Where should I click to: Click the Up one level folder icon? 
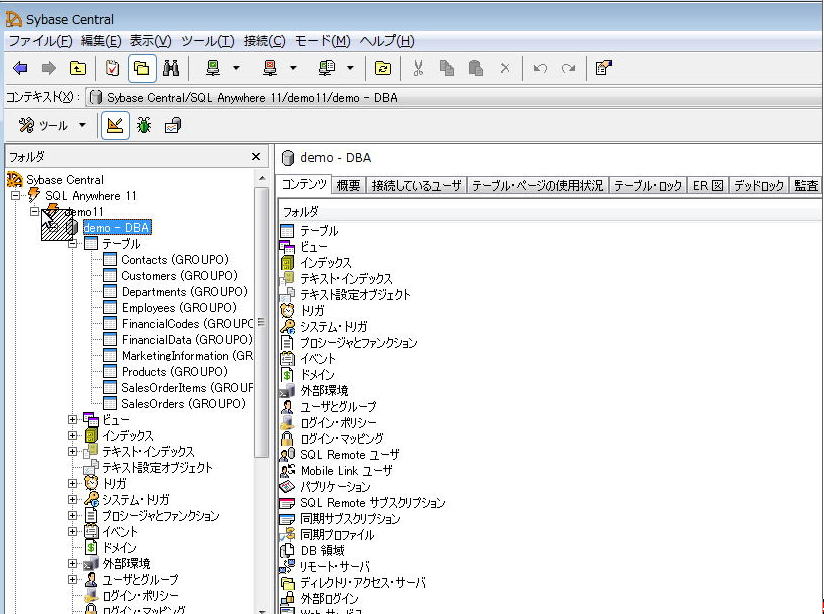pos(77,68)
